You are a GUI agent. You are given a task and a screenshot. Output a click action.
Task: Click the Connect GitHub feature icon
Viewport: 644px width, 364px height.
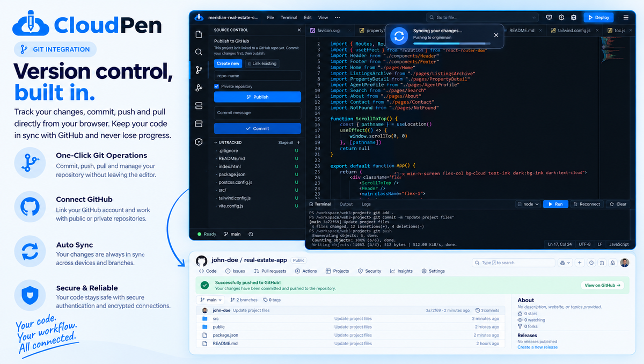click(x=30, y=207)
